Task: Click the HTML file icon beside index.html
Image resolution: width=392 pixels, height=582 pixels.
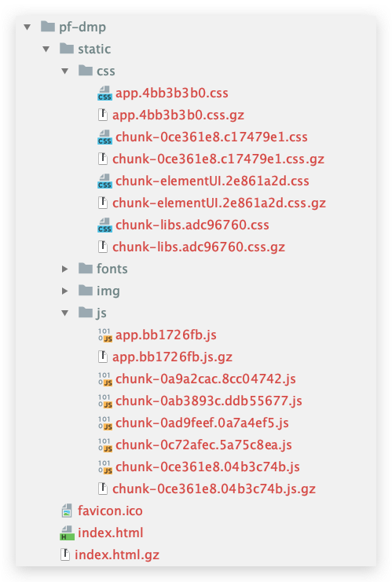Action: click(x=67, y=533)
